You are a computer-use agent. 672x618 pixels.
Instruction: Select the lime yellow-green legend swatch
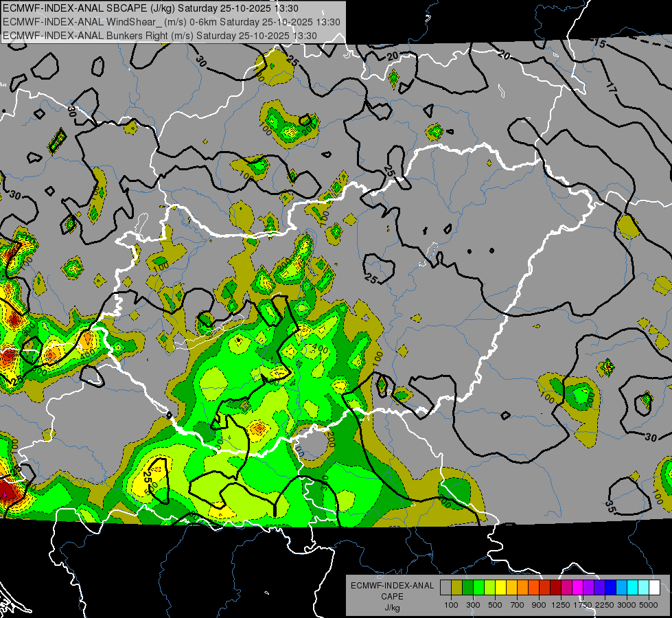point(489,588)
